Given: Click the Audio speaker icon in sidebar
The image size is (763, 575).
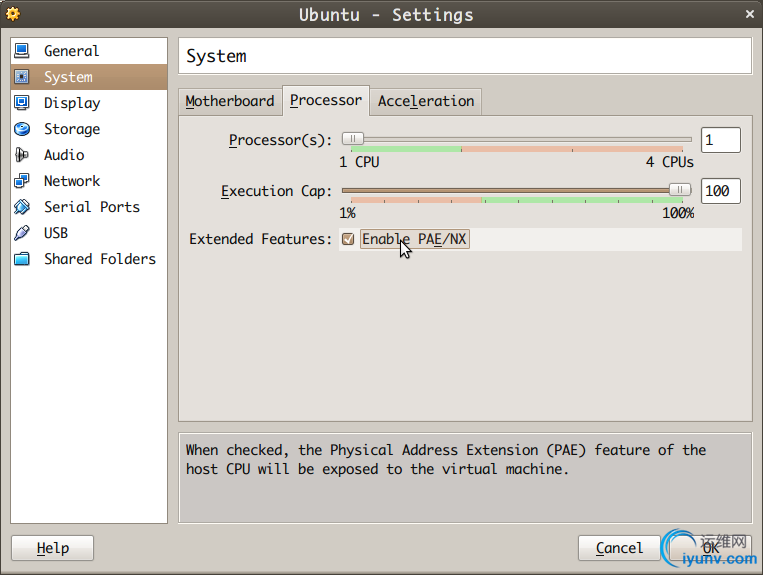Looking at the screenshot, I should pyautogui.click(x=22, y=155).
